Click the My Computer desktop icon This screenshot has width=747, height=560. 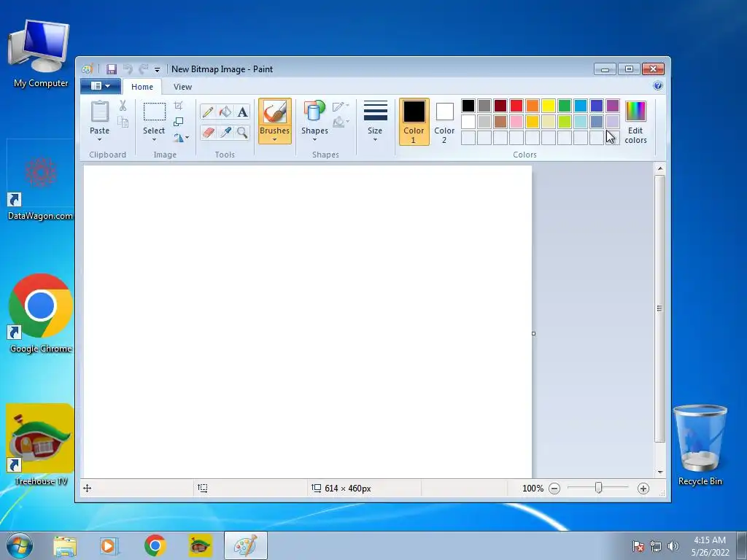coord(41,54)
